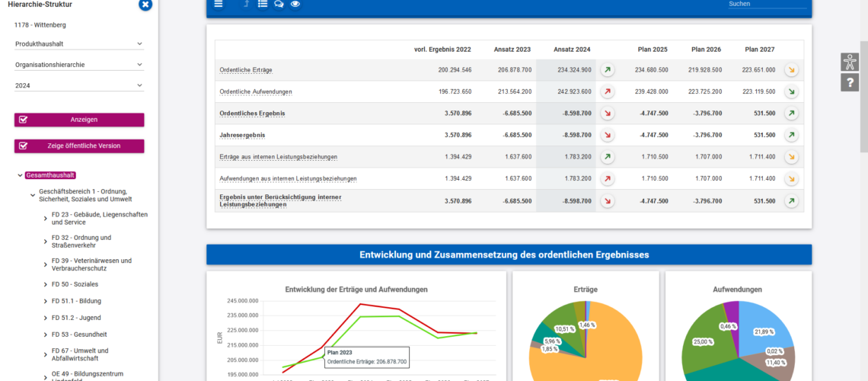This screenshot has width=868, height=381.
Task: Click value 200.294.546 in Ordentliche Erträge row
Action: tap(455, 70)
